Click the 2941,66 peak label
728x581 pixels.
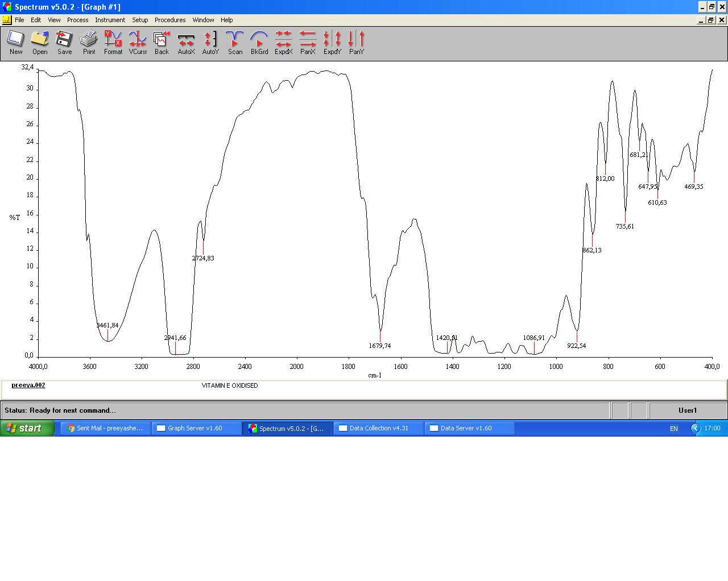(175, 338)
